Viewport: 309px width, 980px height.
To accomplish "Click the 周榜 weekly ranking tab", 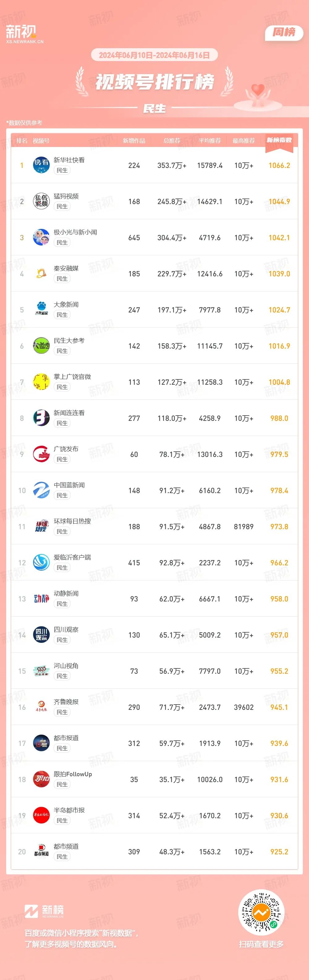I will (x=284, y=32).
